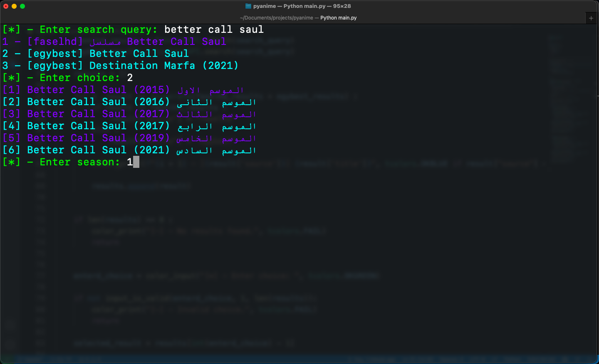
Task: Select result 1 '[faselhd] Better Call Saul'
Action: (x=114, y=42)
